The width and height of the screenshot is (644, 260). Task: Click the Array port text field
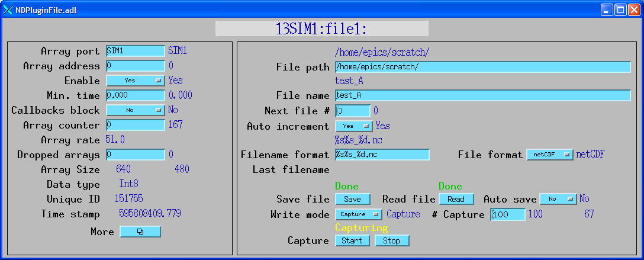(136, 51)
